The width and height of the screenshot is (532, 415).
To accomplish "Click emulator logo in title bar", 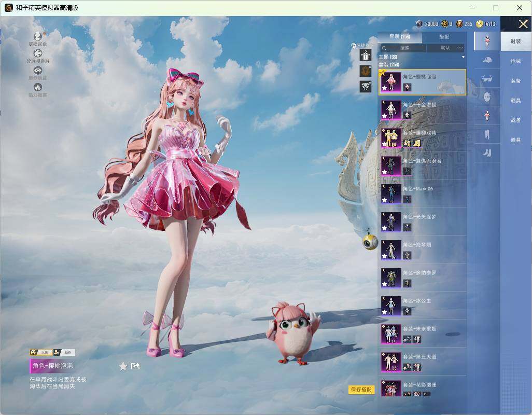I will point(8,7).
